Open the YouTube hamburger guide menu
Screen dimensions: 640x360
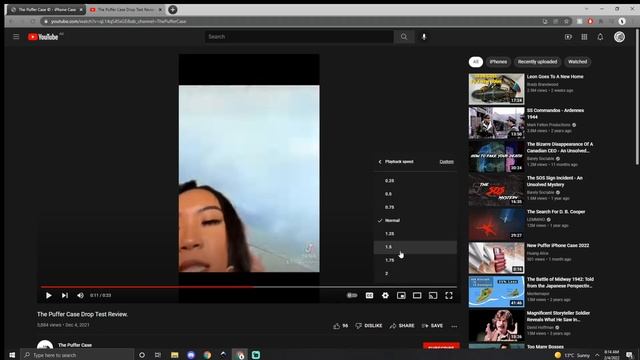[x=16, y=37]
